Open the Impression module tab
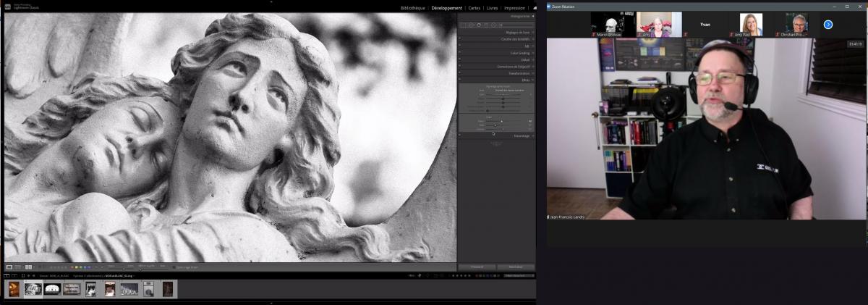 pos(514,8)
